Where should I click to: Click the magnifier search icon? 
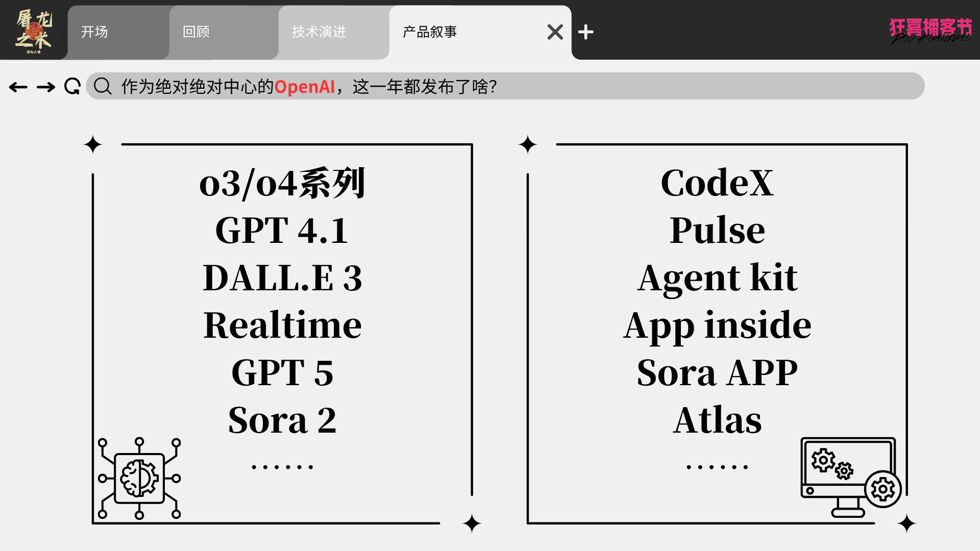click(x=103, y=86)
